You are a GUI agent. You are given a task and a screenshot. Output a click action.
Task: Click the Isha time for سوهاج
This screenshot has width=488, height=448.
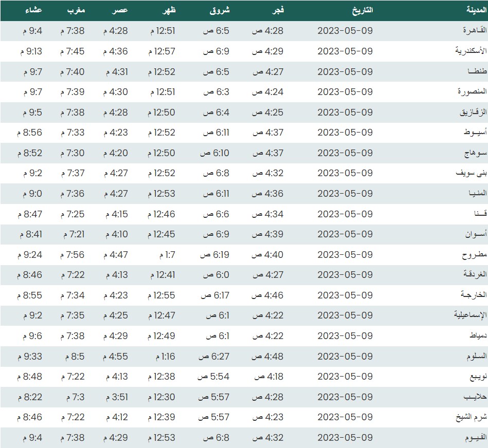(x=29, y=153)
